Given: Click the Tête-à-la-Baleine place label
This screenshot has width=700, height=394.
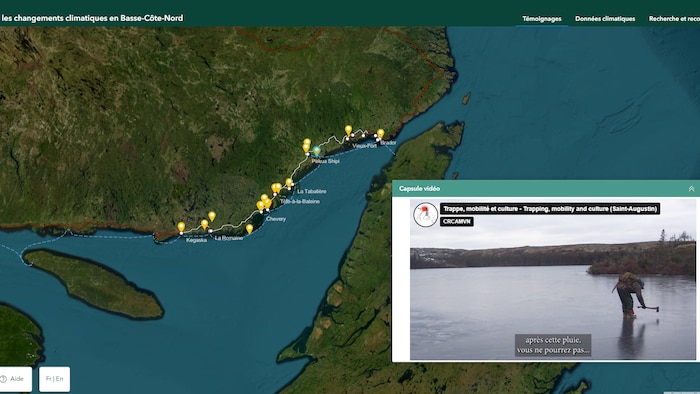Looking at the screenshot, I should click(x=300, y=202).
